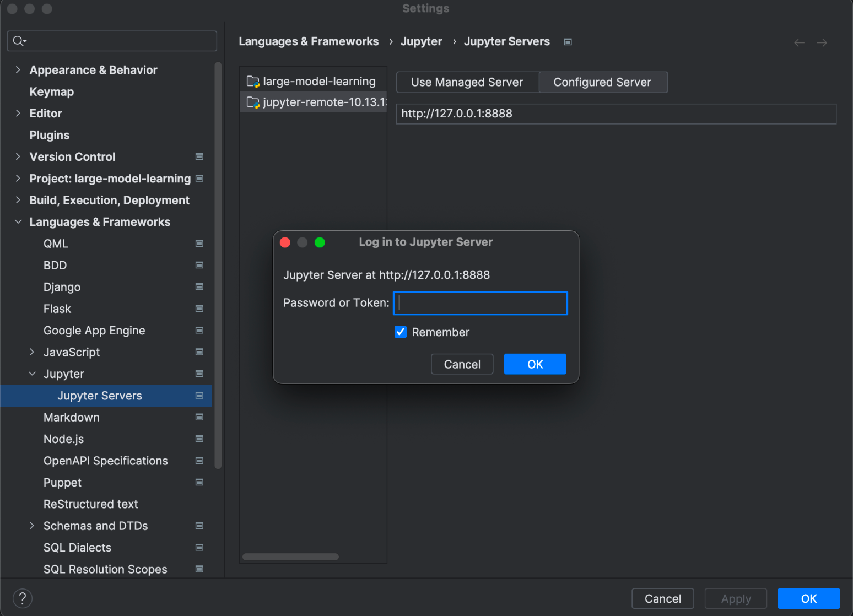Click Cancel in the login dialog
853x616 pixels.
[x=462, y=364]
